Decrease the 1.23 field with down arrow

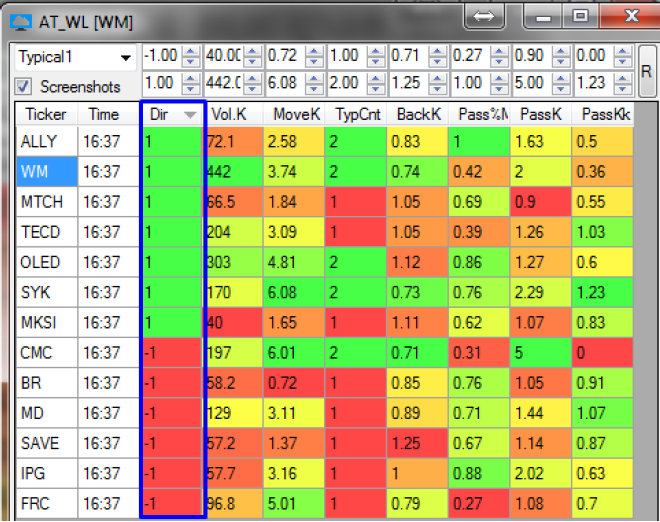pos(623,88)
